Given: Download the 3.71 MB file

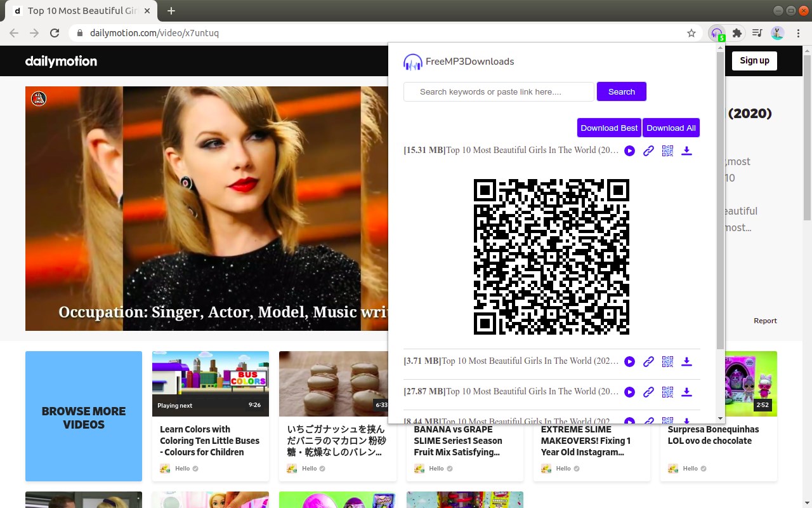Looking at the screenshot, I should pos(686,361).
